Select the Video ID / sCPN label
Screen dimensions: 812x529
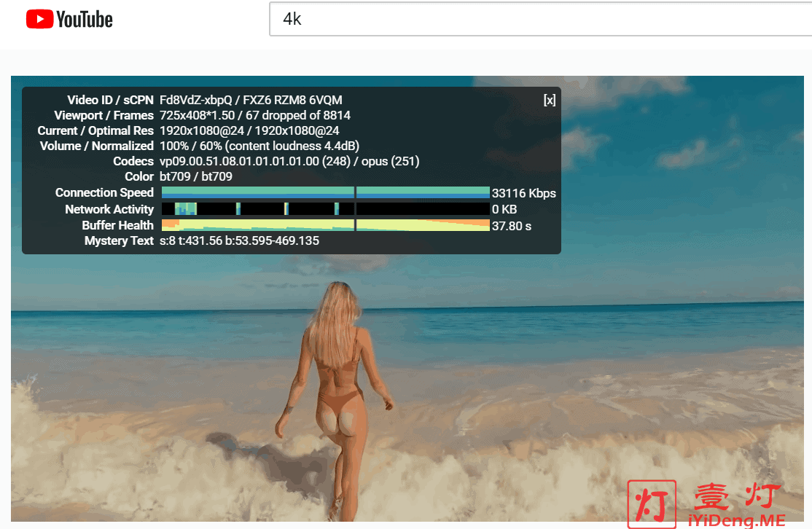pyautogui.click(x=110, y=100)
